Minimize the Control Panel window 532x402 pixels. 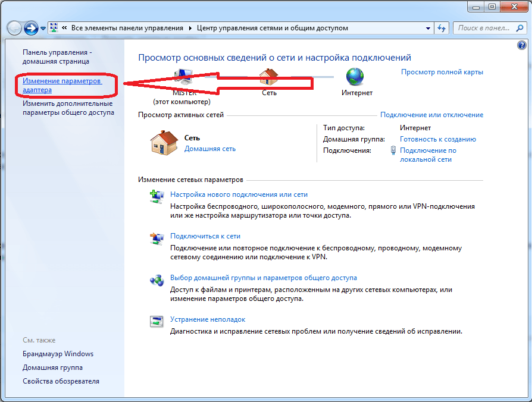[475, 7]
